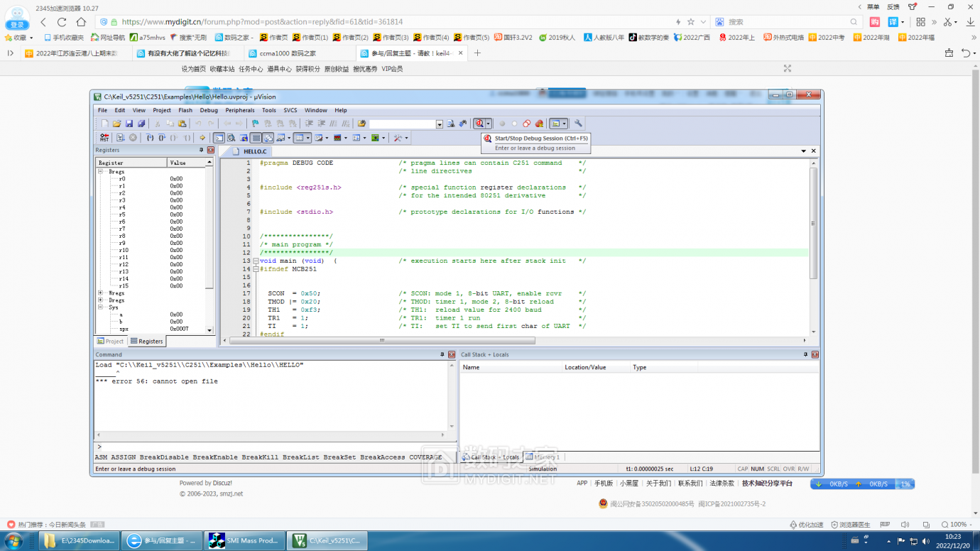Toggle the Window Layout button
Screen dimensions: 980x551
[x=555, y=124]
